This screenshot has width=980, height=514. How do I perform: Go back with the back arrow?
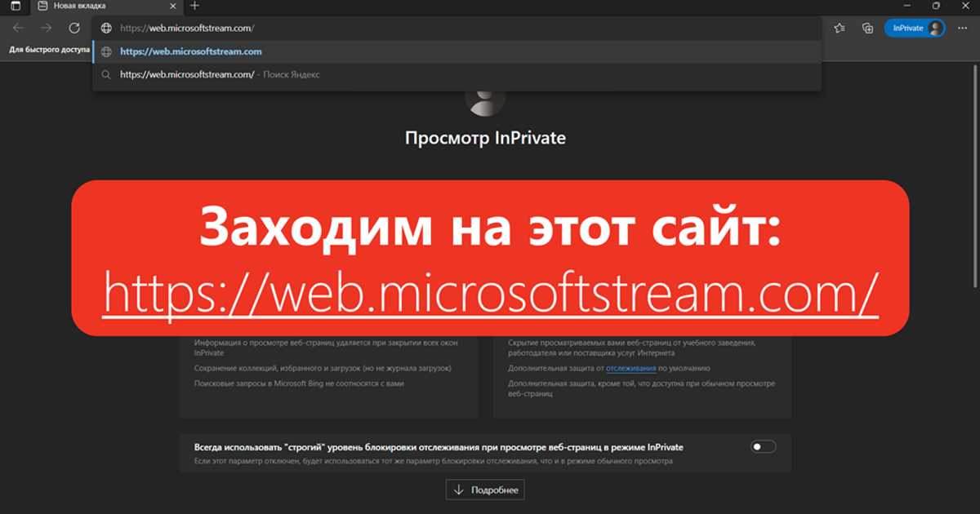pos(18,28)
